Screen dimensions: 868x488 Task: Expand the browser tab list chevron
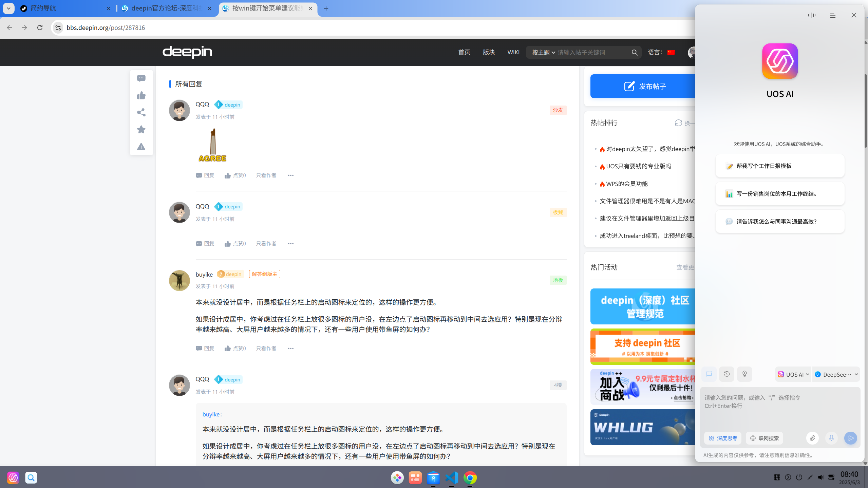(x=8, y=8)
